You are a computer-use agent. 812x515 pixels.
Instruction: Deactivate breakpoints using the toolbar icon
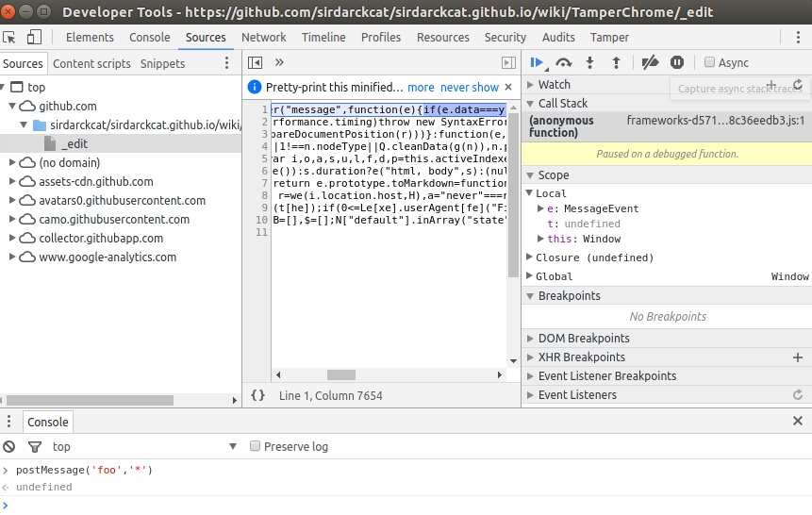coord(649,62)
